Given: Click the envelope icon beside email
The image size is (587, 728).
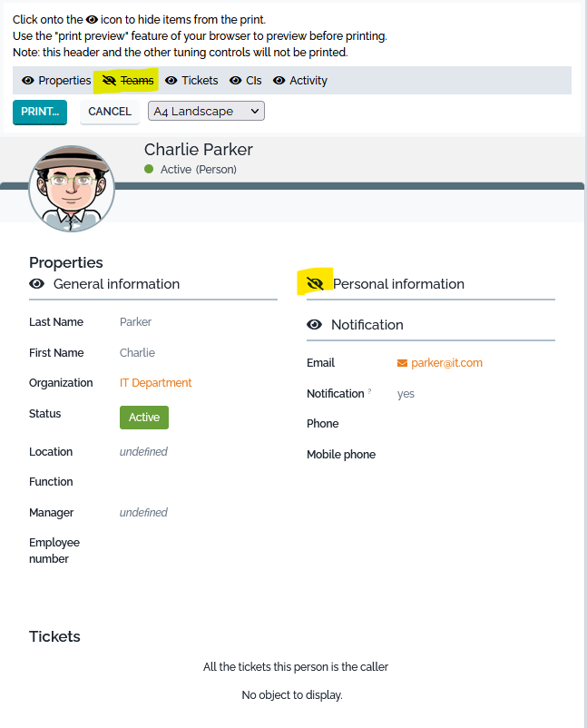Looking at the screenshot, I should [403, 363].
